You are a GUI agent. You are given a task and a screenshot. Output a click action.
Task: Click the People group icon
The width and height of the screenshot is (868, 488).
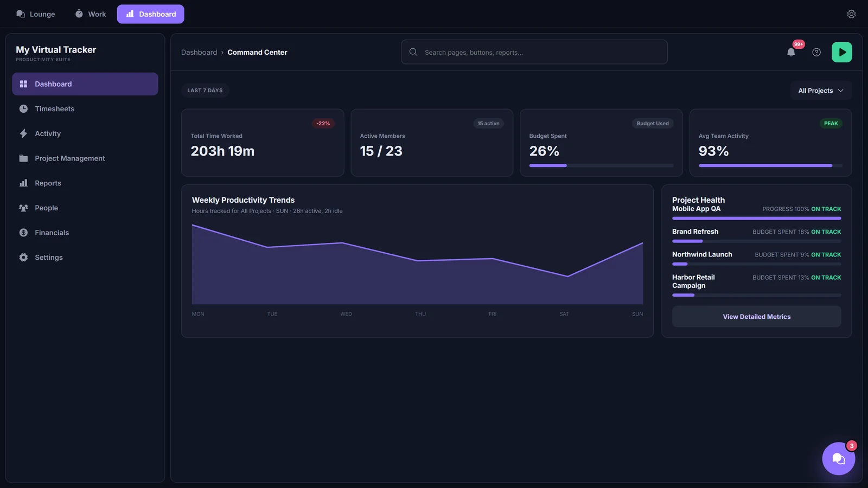23,208
